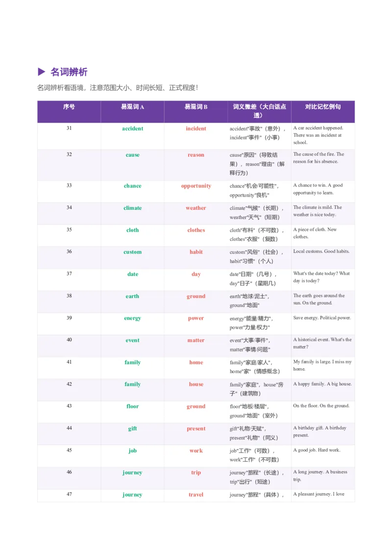Select the green word energy
The image size is (392, 555).
pyautogui.click(x=133, y=319)
